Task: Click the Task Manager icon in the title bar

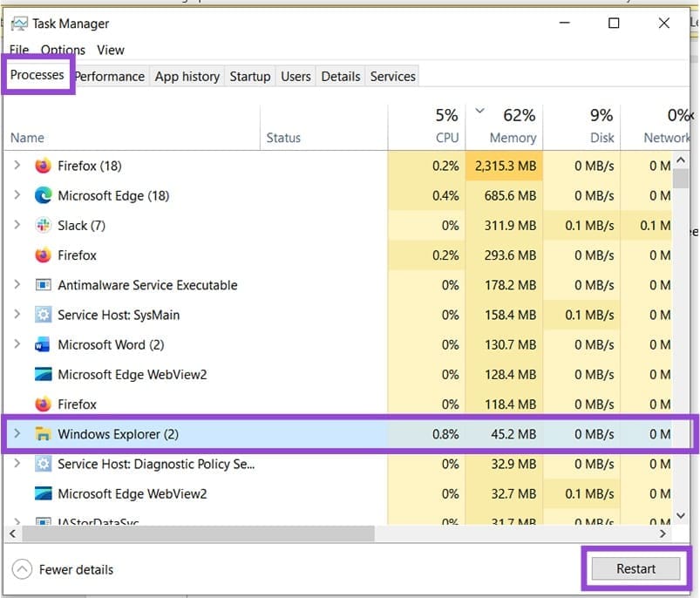Action: [18, 24]
